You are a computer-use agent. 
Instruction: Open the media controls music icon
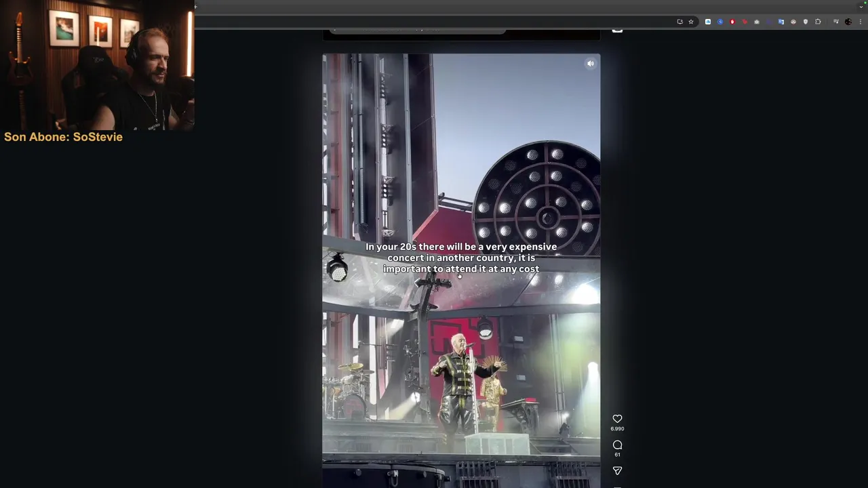point(836,22)
